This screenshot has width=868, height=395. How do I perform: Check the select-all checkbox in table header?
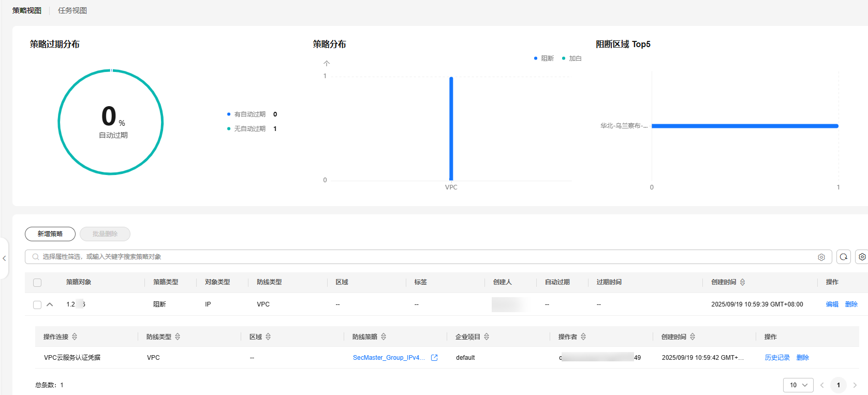pos(37,283)
